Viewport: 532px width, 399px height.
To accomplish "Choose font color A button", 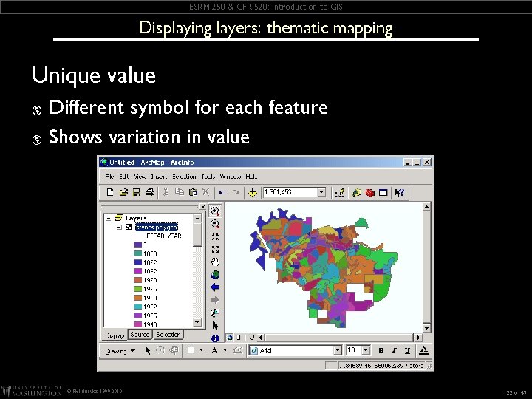I will tap(423, 350).
